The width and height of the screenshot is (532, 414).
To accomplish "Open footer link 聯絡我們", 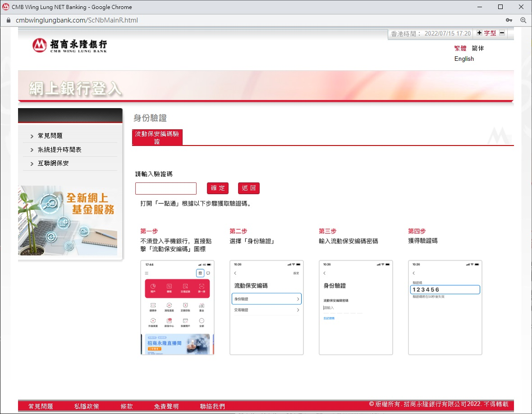I will tap(212, 406).
